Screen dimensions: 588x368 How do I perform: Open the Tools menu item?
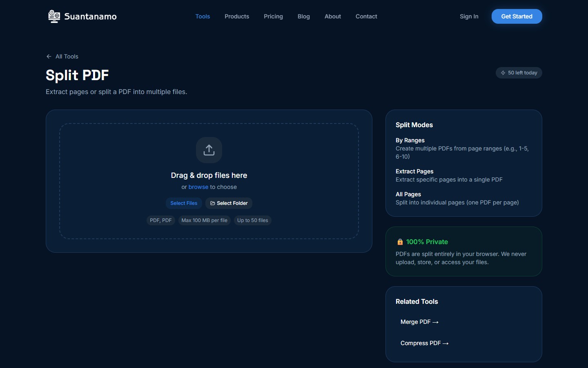(203, 16)
